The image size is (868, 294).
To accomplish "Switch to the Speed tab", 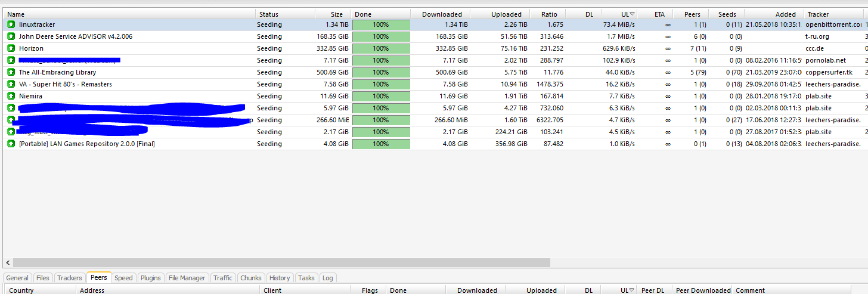I will click(124, 278).
